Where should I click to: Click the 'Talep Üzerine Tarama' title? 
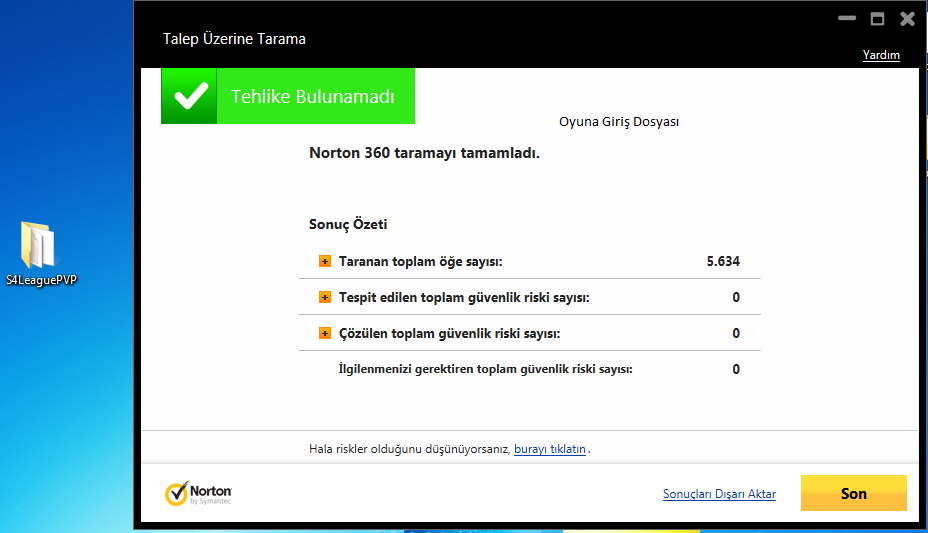[x=234, y=39]
